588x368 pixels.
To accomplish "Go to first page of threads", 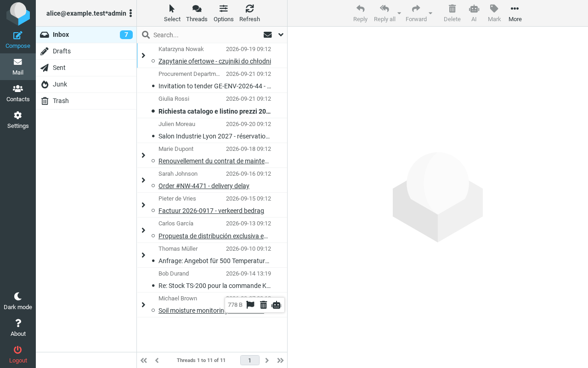I will point(144,360).
